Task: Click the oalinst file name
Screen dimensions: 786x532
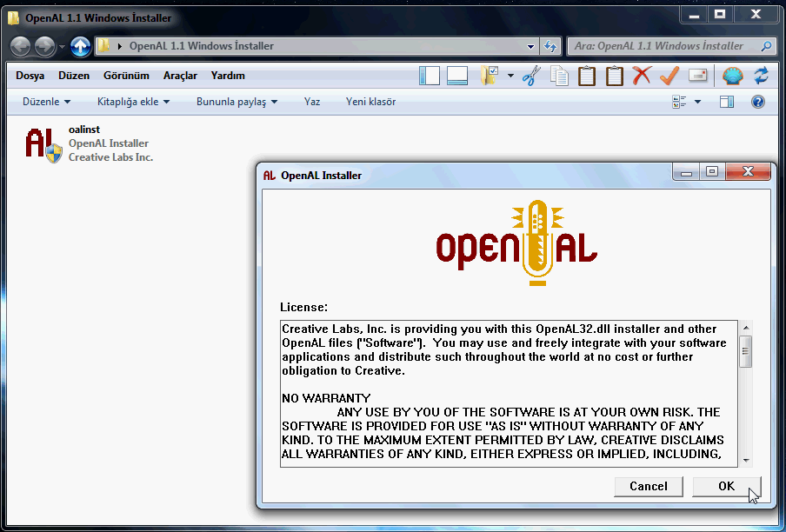Action: (84, 130)
